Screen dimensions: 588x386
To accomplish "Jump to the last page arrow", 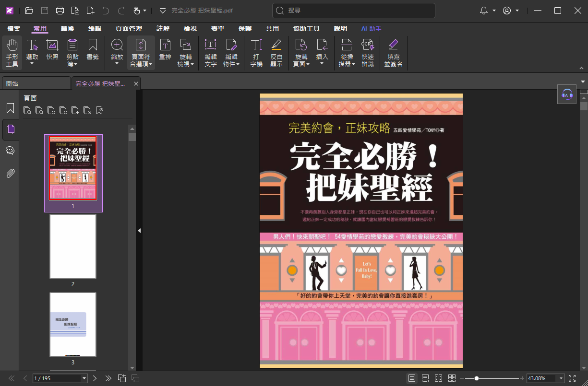I will (x=108, y=378).
